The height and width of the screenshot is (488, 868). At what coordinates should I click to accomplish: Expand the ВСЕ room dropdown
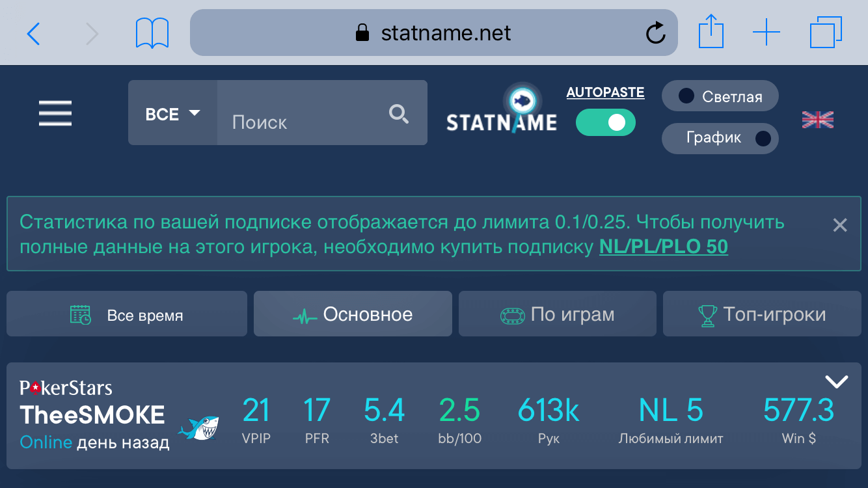(x=172, y=113)
